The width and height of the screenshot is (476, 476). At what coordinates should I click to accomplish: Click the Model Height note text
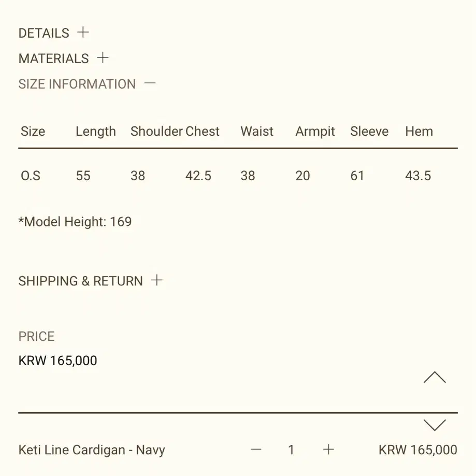(x=75, y=222)
